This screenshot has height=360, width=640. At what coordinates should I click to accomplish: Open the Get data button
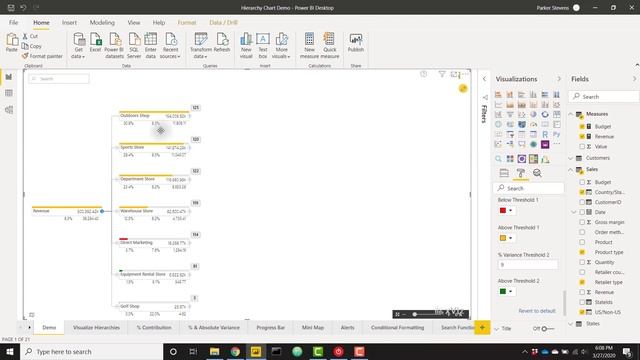pyautogui.click(x=78, y=46)
